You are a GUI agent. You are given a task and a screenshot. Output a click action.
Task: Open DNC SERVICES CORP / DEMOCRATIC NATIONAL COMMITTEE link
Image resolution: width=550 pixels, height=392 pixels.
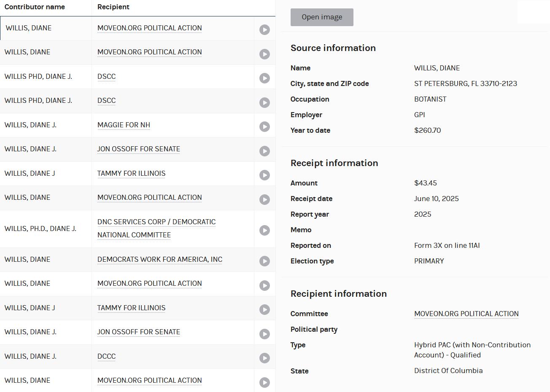pos(156,228)
